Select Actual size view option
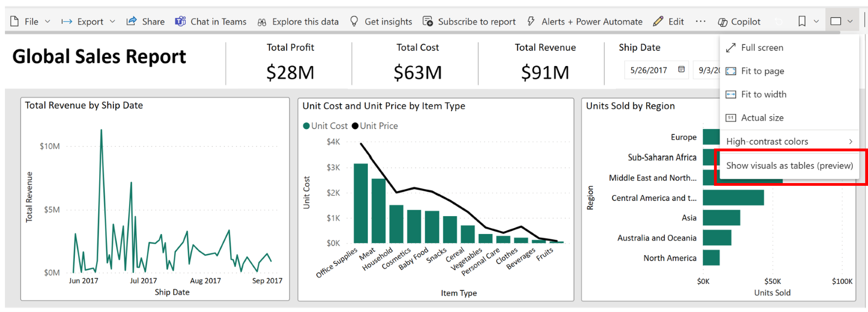Viewport: 868px width, 312px height. pos(789,118)
